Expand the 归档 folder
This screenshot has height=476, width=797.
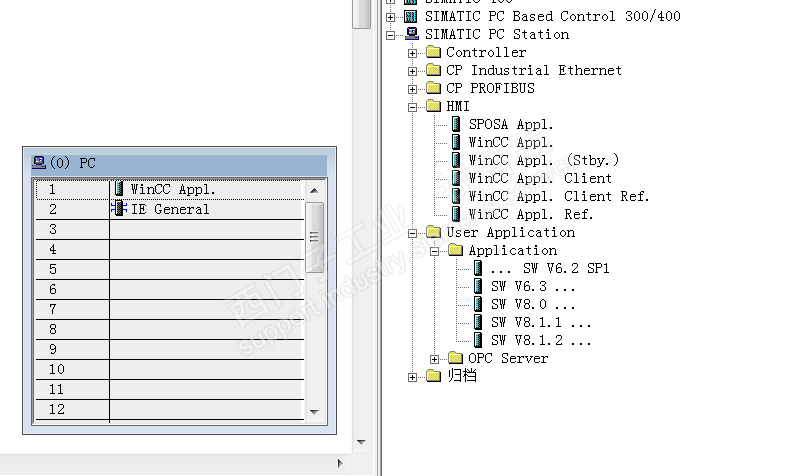point(412,377)
